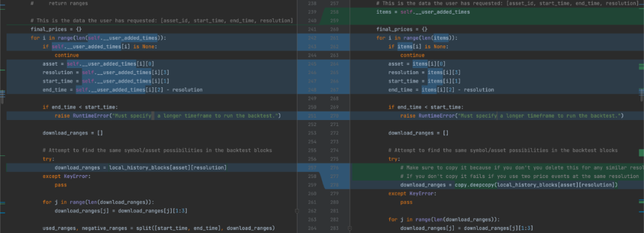644x233 pixels.
Task: Click 'resolution = self.__user_added_times[i][3]' line
Action: [x=106, y=72]
